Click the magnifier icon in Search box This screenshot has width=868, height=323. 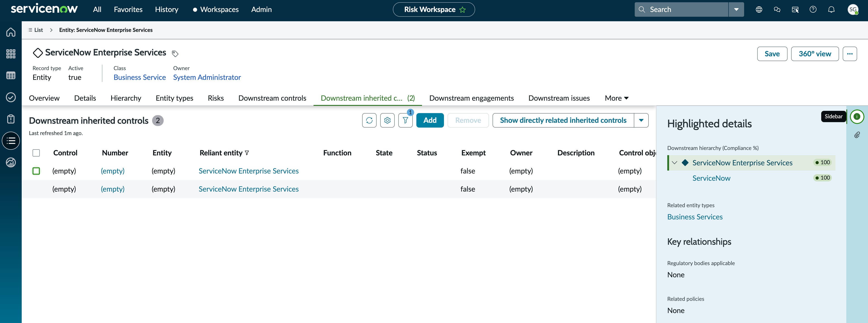642,9
